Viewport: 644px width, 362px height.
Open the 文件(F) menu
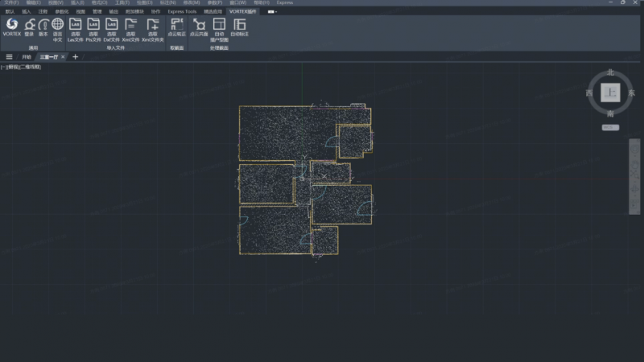tap(11, 2)
